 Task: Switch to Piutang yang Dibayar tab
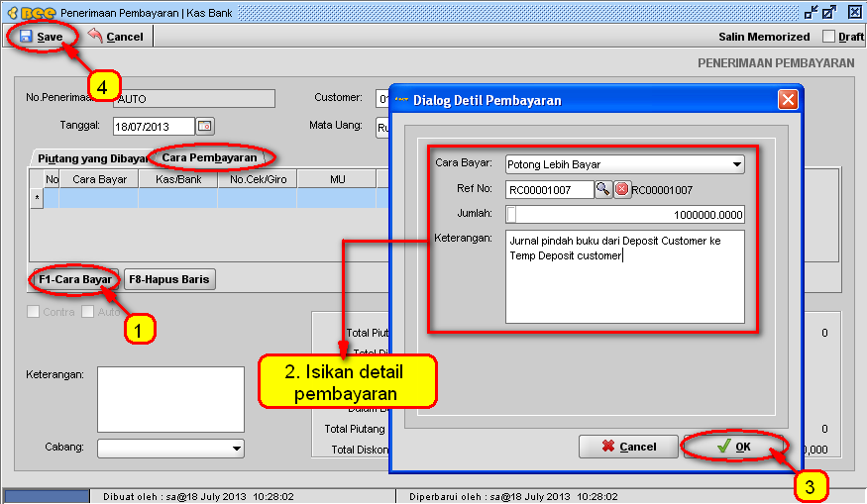point(92,158)
